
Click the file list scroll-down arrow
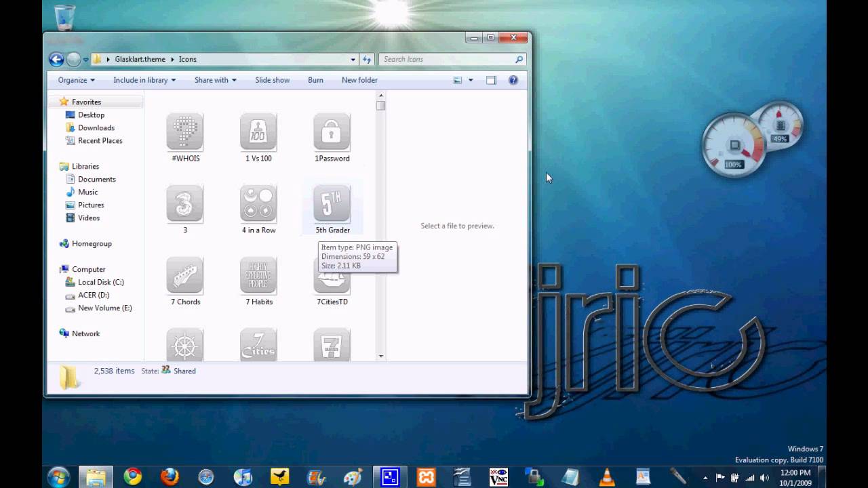click(x=380, y=356)
